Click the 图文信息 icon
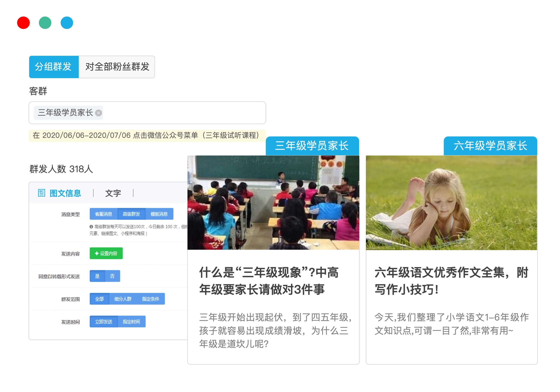560x392 pixels. coord(41,193)
